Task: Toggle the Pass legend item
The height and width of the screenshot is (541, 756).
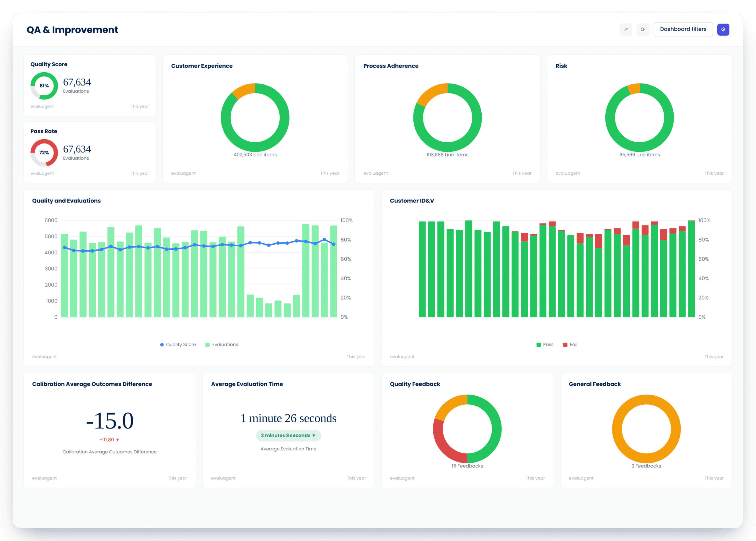Action: click(545, 344)
